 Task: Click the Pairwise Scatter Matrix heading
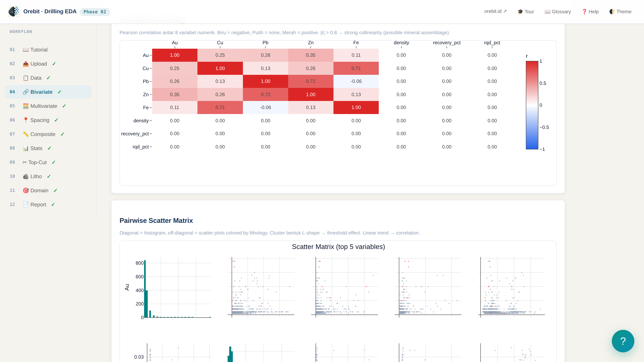156,221
